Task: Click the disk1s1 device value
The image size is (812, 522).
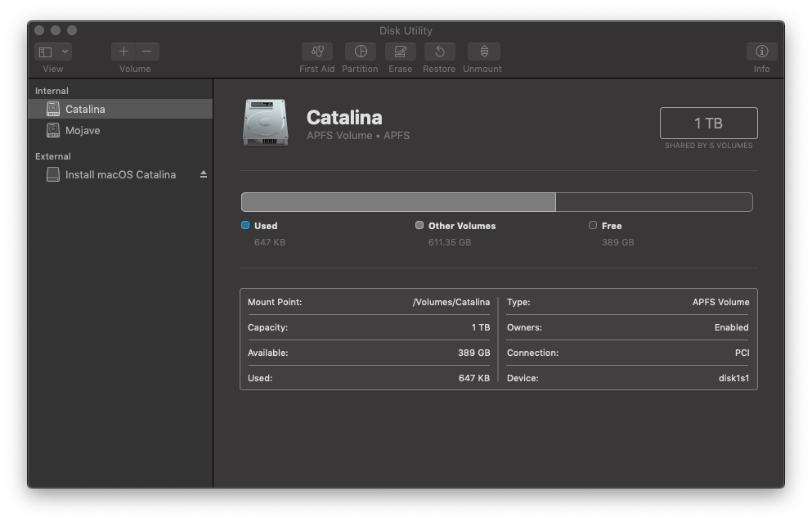Action: [x=733, y=378]
